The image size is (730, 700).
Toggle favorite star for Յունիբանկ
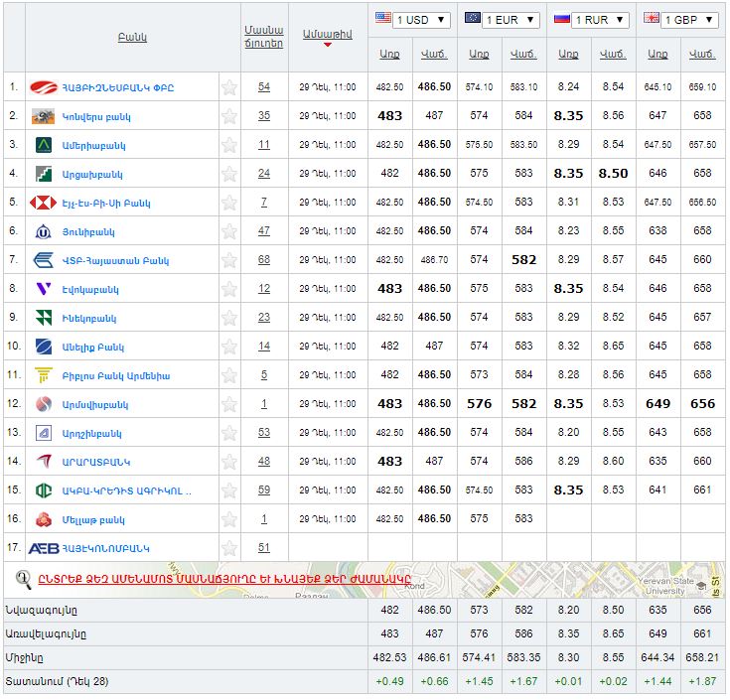pyautogui.click(x=229, y=231)
